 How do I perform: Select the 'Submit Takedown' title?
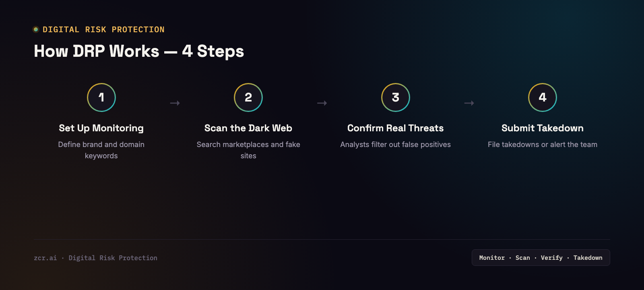(x=543, y=128)
